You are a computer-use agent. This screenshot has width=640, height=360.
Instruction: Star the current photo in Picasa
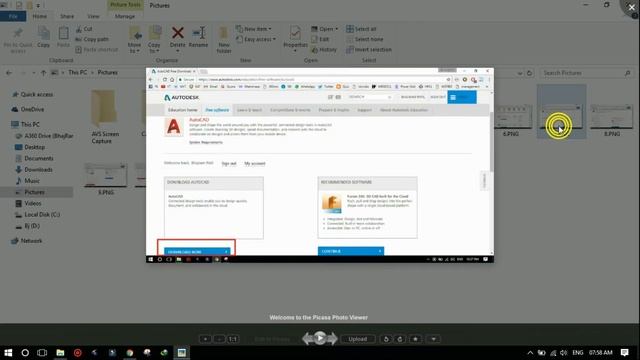(416, 339)
